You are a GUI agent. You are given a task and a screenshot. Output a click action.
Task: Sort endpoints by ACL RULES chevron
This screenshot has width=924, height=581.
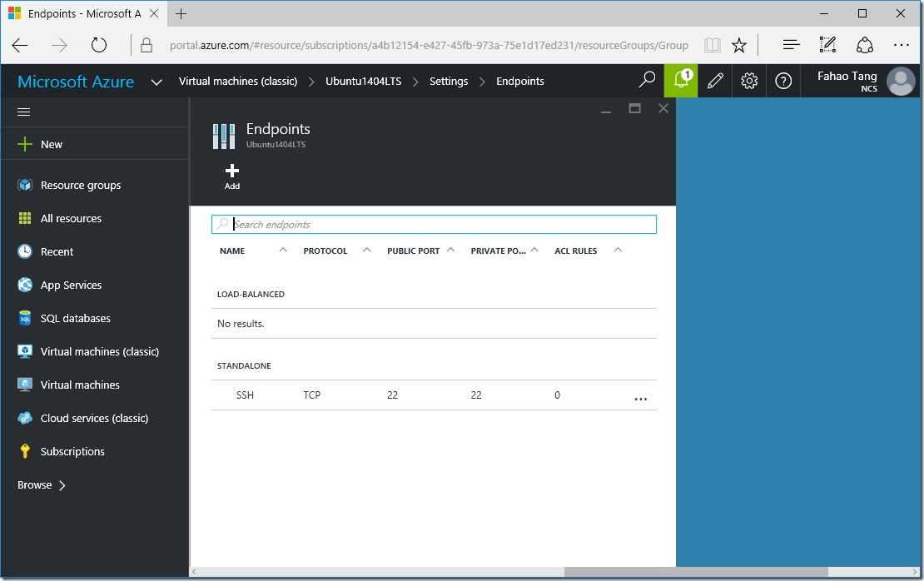[x=618, y=250]
